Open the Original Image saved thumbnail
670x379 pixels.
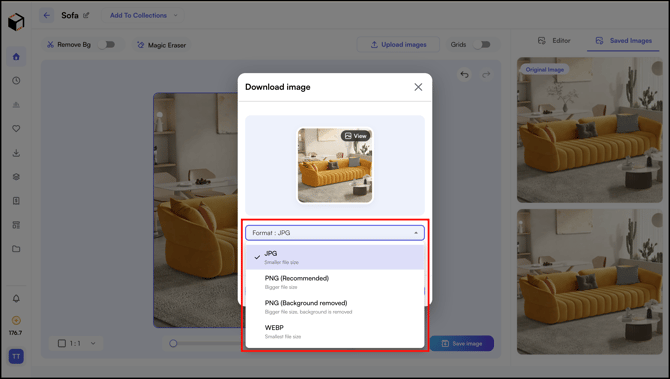(x=590, y=130)
